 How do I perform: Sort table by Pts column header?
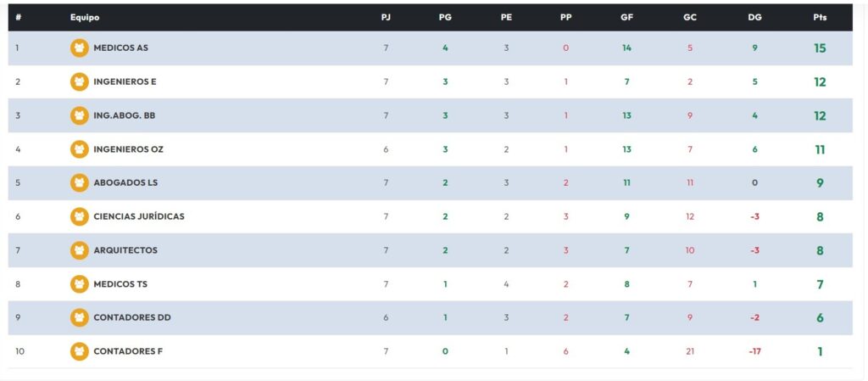pos(819,17)
